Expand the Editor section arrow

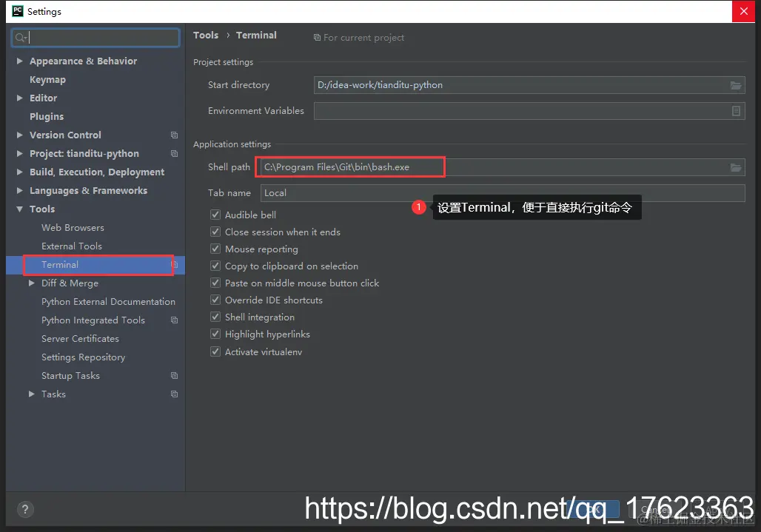pos(20,98)
